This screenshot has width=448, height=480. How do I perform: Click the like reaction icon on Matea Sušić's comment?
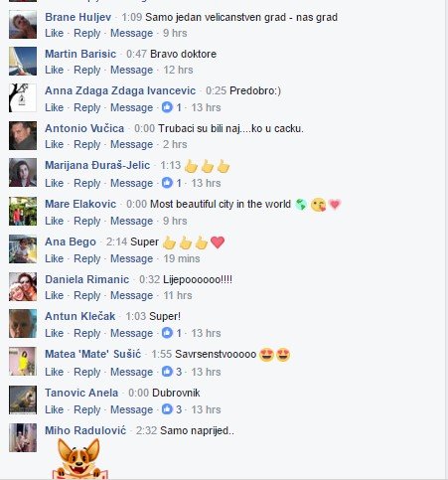pos(167,372)
